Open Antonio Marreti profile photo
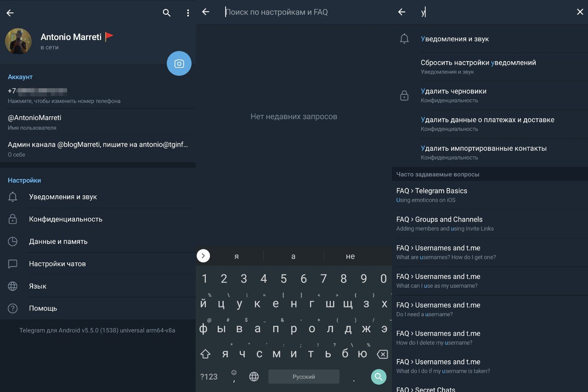This screenshot has height=392, width=588. 18,41
